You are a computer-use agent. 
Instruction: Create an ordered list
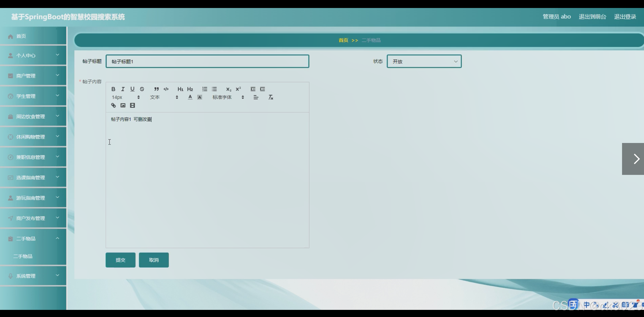pos(205,89)
